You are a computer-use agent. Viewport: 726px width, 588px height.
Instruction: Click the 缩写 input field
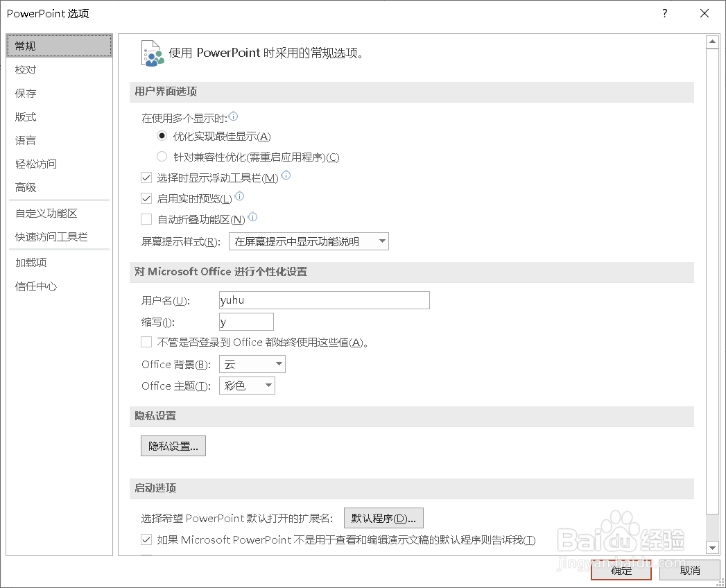point(246,322)
